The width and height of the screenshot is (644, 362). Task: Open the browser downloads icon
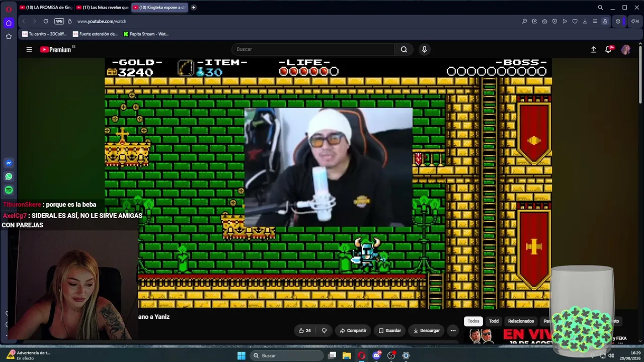tap(585, 21)
